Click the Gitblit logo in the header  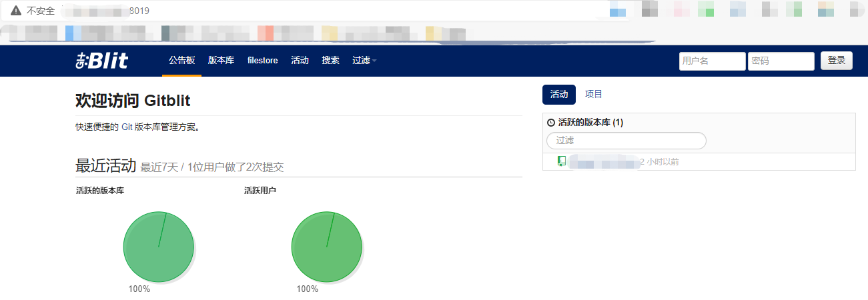(x=101, y=61)
